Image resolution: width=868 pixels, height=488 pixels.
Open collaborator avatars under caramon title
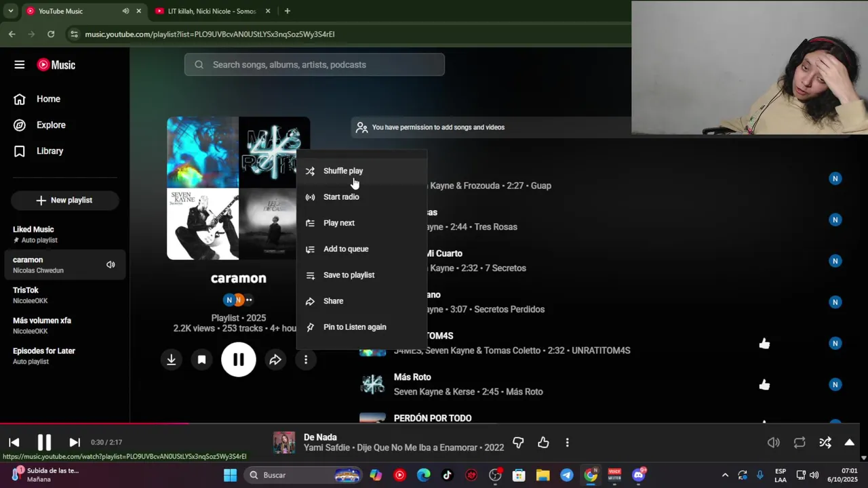238,300
